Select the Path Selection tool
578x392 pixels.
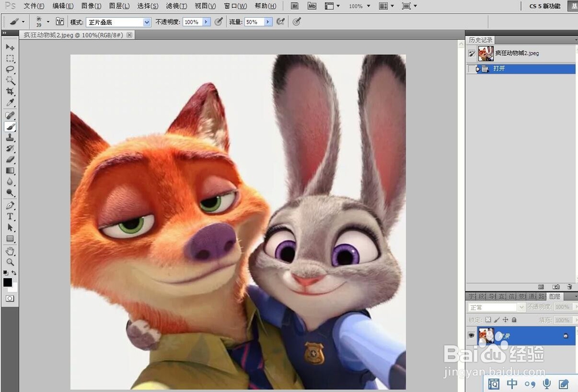click(x=10, y=227)
